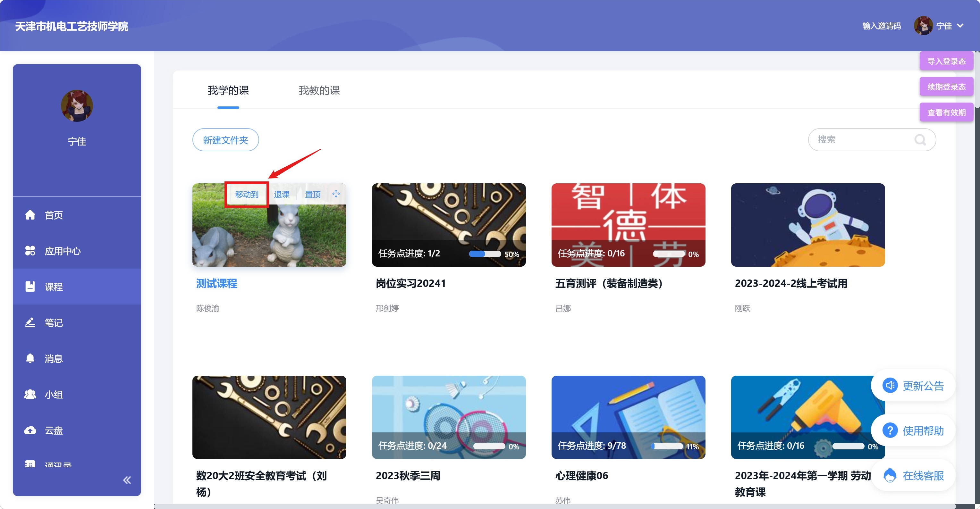Open messages via the bell icon

point(30,358)
